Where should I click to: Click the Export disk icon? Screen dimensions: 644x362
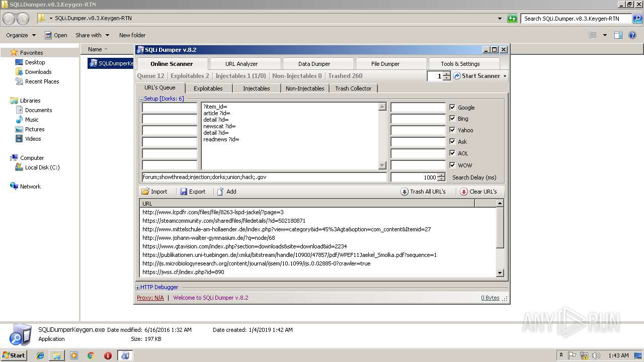tap(184, 192)
